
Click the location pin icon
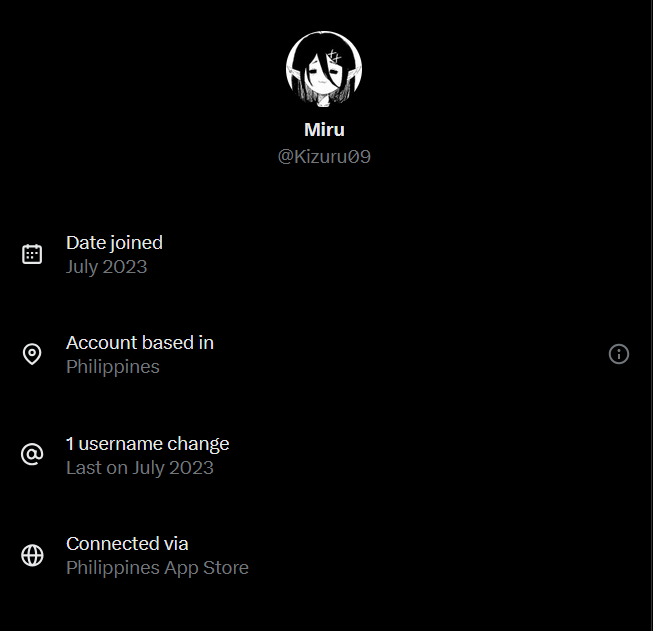(32, 354)
